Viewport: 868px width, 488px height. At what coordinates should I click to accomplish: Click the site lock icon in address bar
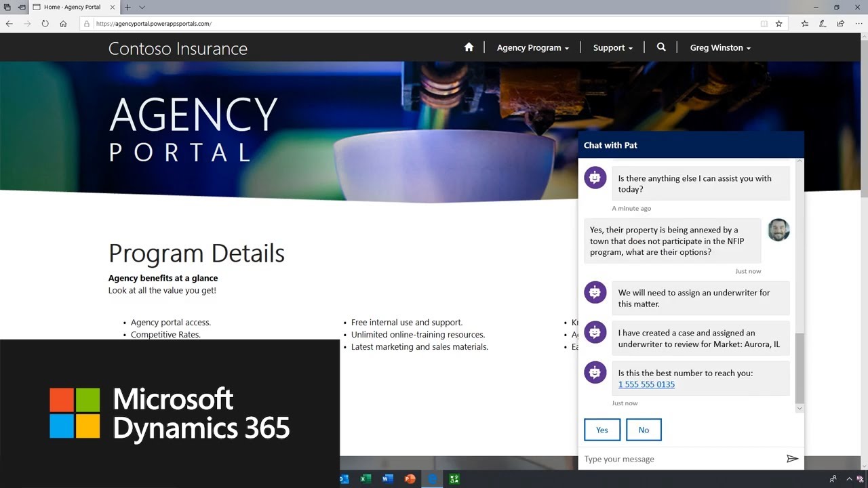click(87, 24)
